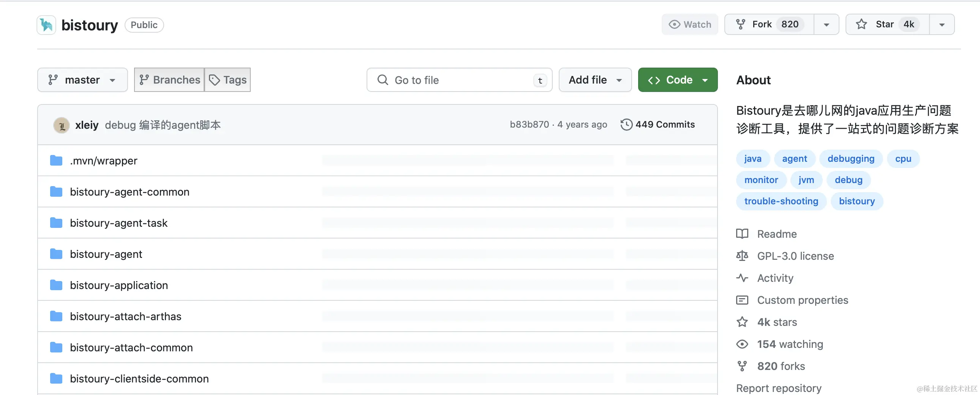Click folder icon for bistoury-attach-common
980x395 pixels.
pyautogui.click(x=56, y=348)
